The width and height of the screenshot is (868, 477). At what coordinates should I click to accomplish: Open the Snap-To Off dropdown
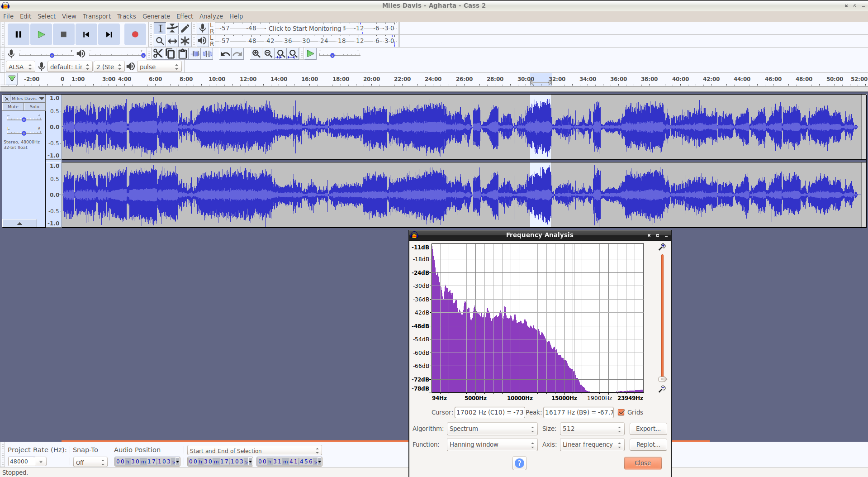coord(90,462)
